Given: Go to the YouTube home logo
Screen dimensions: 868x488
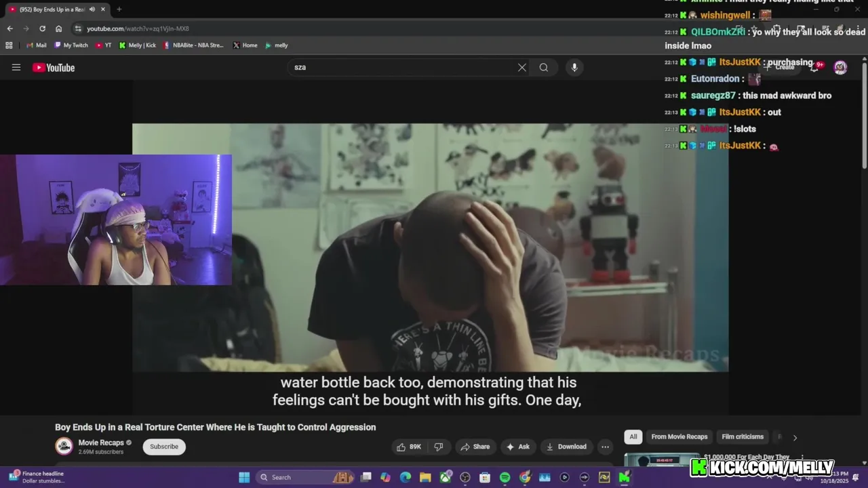Looking at the screenshot, I should click(x=54, y=67).
